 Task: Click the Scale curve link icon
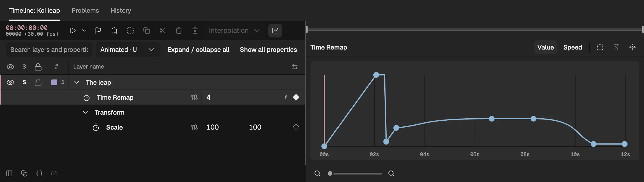pos(194,127)
